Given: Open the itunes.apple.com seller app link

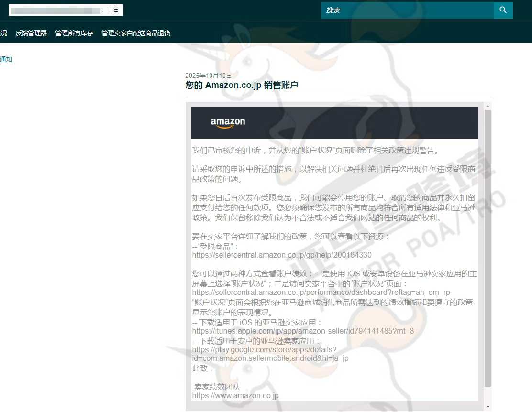Looking at the screenshot, I should [x=303, y=331].
